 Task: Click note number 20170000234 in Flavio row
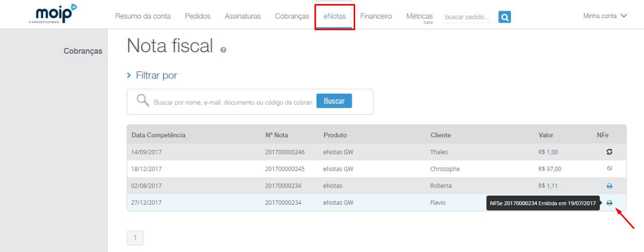[x=283, y=203]
